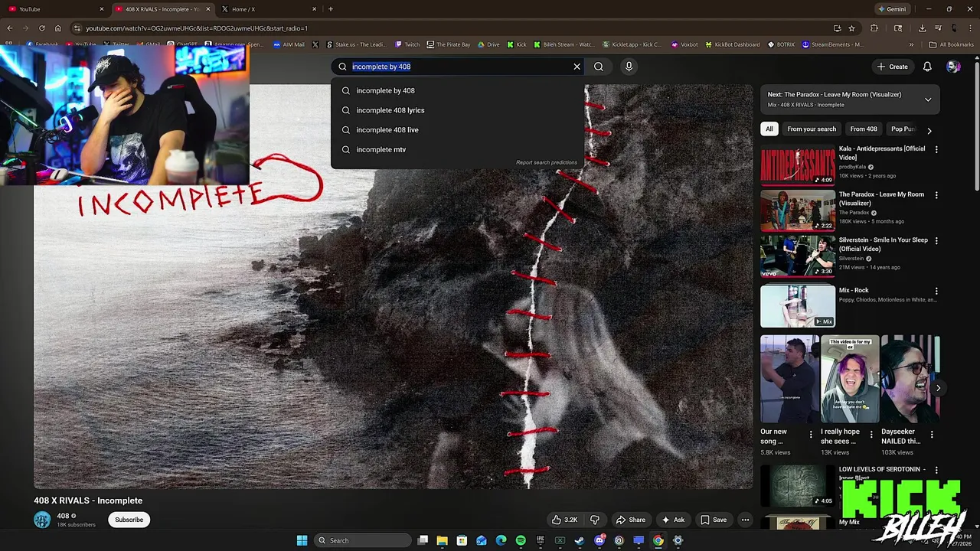Select the 'From 408' filter chip
The height and width of the screenshot is (551, 980).
(x=864, y=129)
